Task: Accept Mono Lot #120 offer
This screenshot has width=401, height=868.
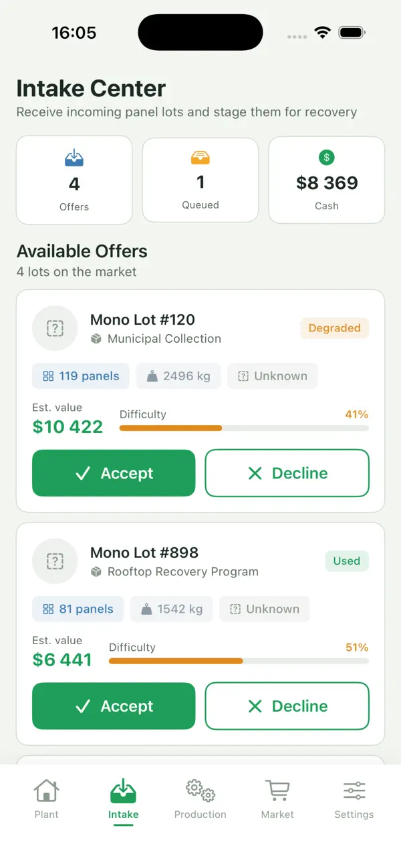Action: click(114, 473)
